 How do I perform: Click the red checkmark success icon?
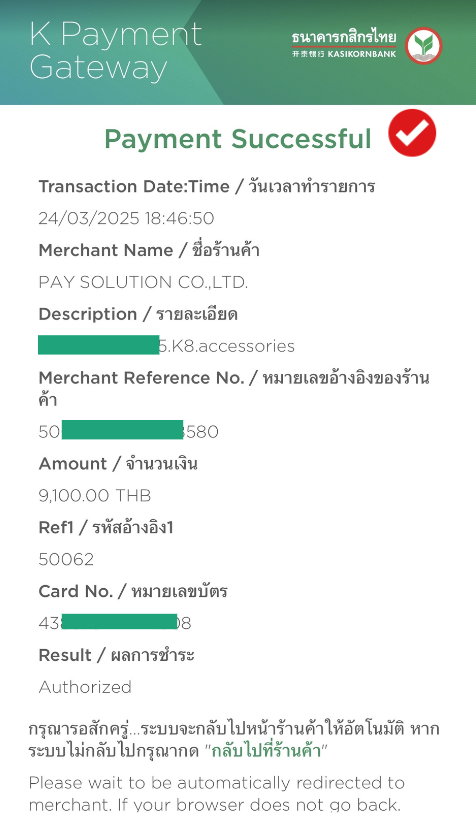[412, 133]
